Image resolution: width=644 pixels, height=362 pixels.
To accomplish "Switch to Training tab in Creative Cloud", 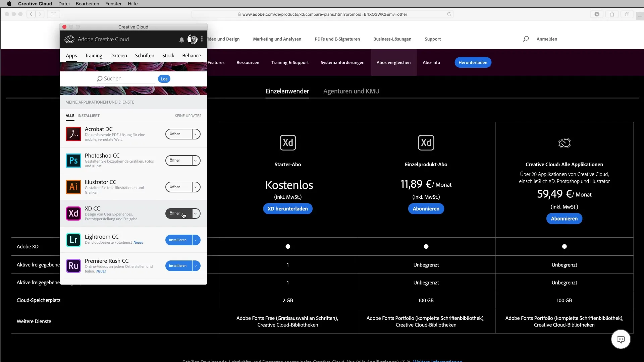I will [x=94, y=56].
